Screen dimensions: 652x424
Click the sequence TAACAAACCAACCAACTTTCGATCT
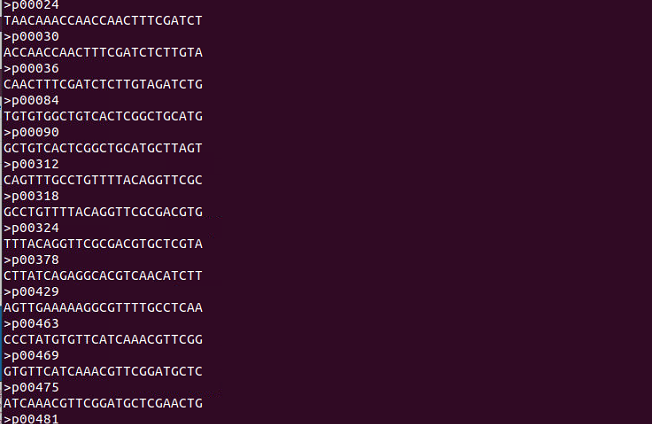tap(103, 21)
